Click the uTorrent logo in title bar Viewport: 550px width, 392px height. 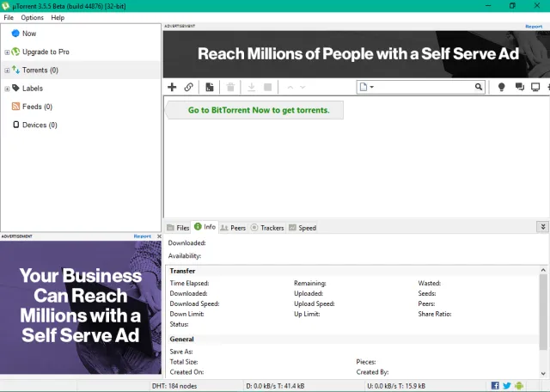coord(5,6)
